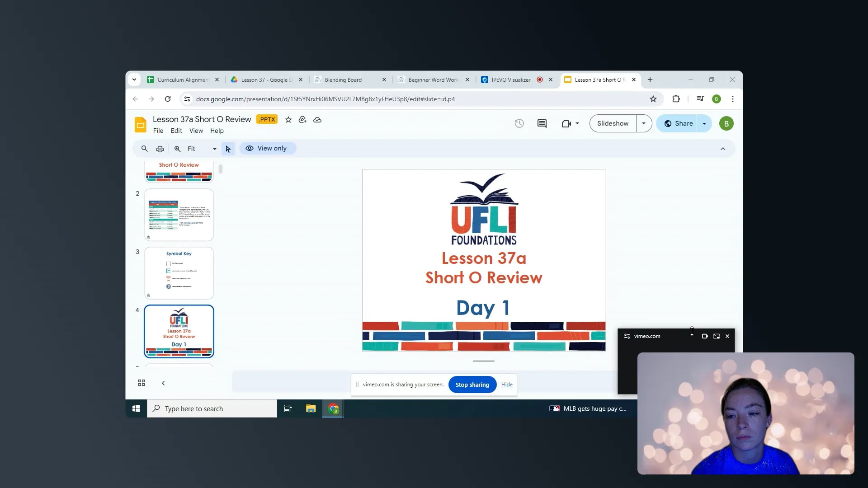Viewport: 868px width, 488px height.
Task: Toggle View only mode
Action: tap(267, 148)
